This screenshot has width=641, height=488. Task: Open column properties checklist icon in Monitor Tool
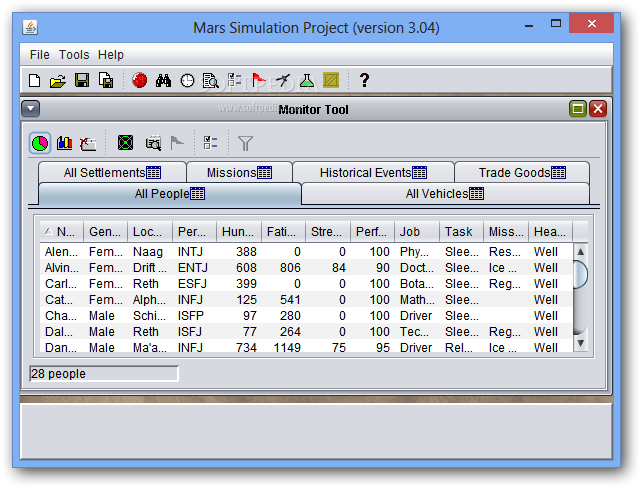[x=211, y=143]
